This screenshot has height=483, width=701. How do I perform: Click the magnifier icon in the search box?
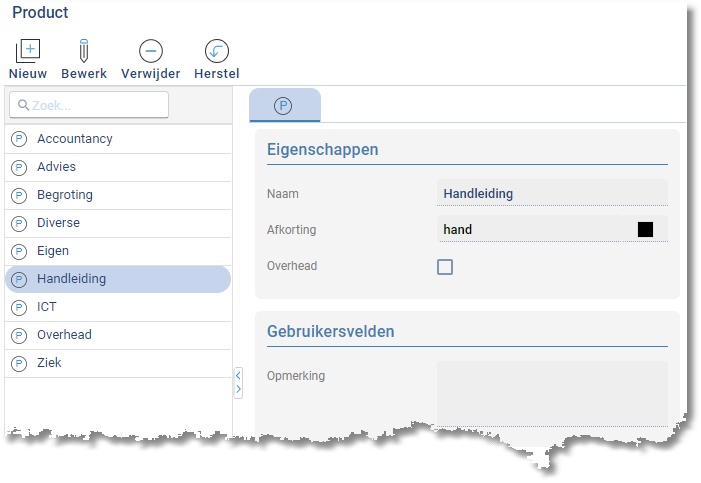click(x=23, y=105)
